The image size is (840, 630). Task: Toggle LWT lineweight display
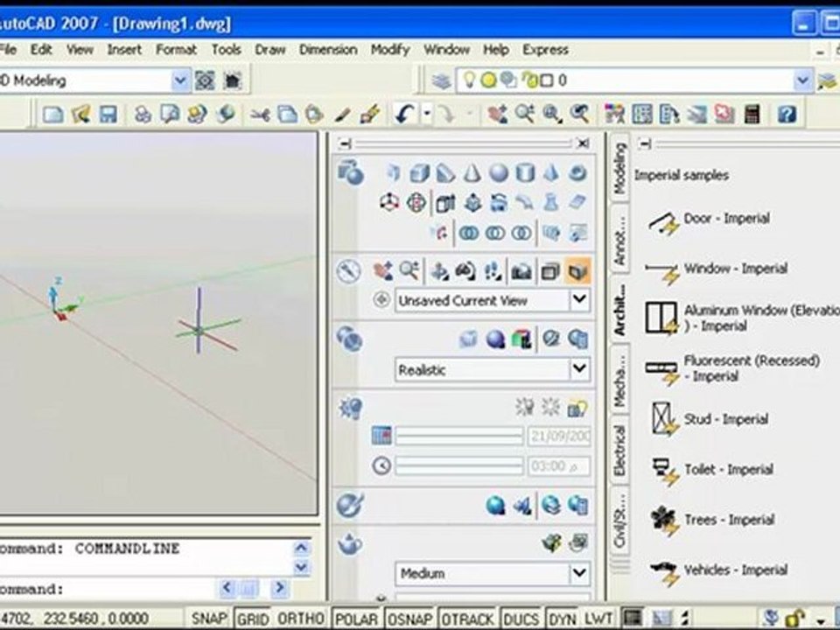coord(598,619)
